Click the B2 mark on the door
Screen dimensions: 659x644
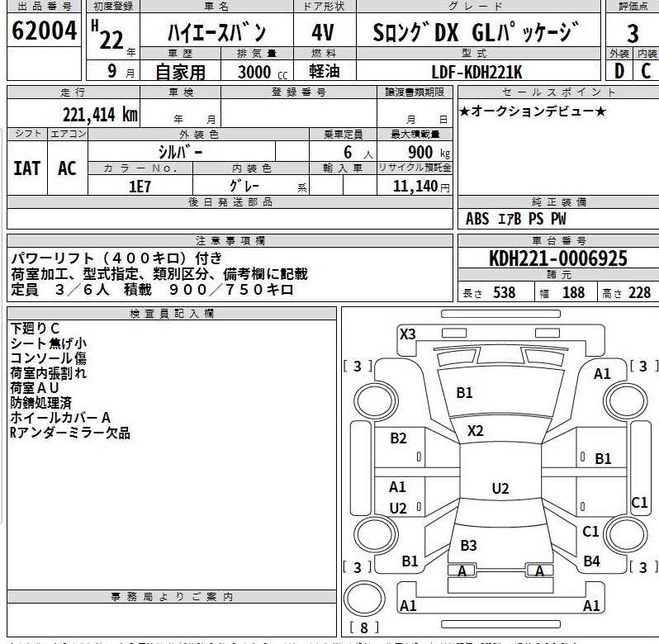point(398,438)
